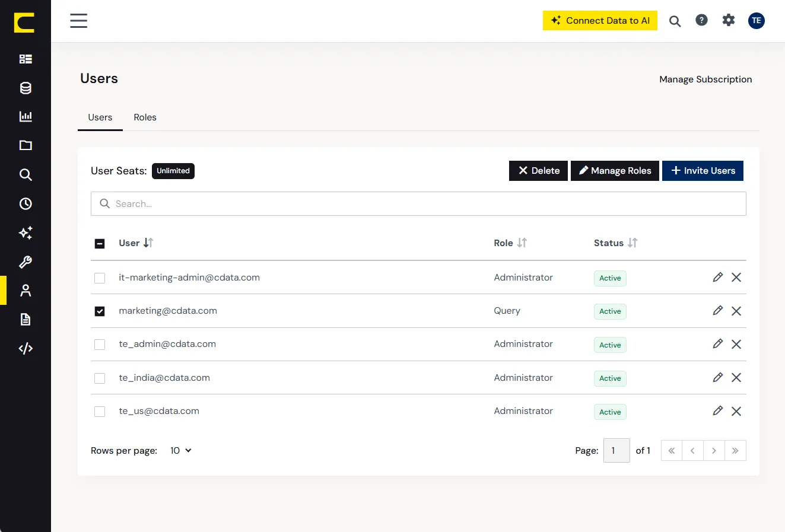
Task: Click the CData logo in the sidebar
Action: (x=24, y=22)
